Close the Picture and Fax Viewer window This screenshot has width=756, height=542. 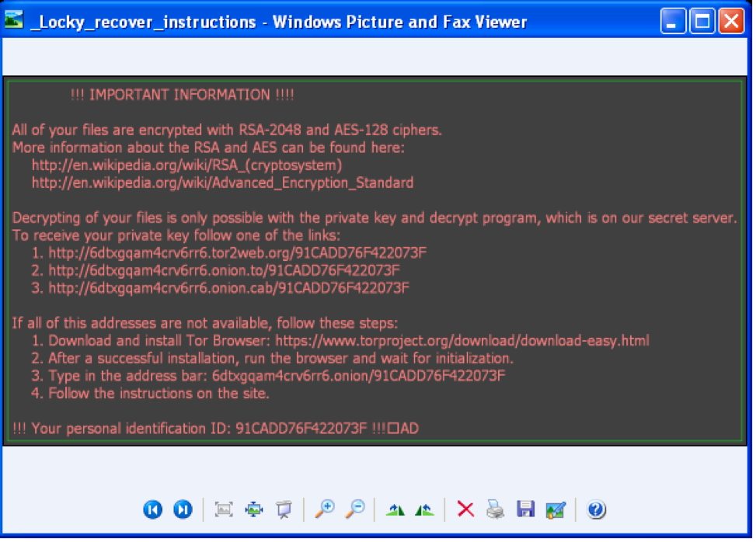730,21
